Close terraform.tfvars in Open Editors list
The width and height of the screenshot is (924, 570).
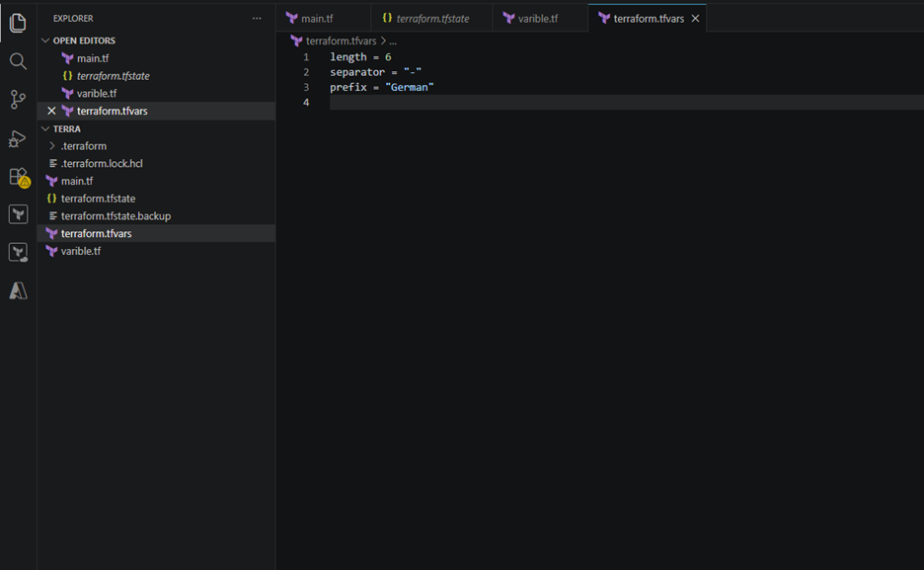(52, 111)
